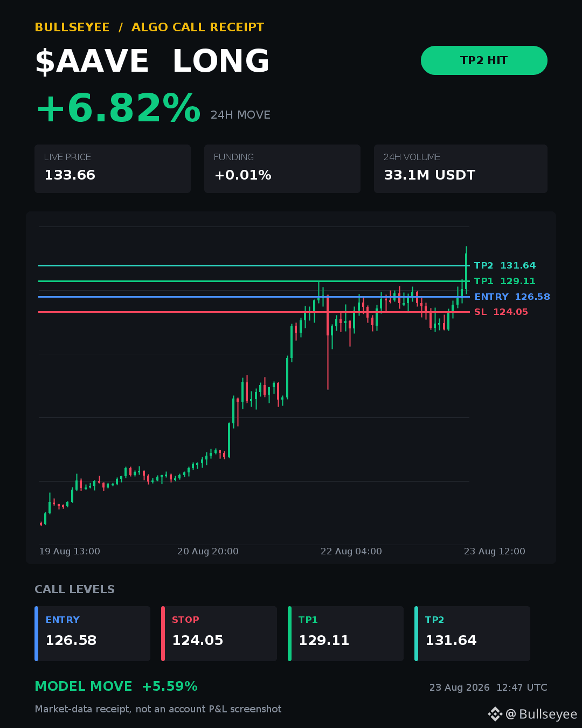This screenshot has height=728, width=582.
Task: Click the Binance logo icon beside Bullseyee
Action: coord(495,714)
